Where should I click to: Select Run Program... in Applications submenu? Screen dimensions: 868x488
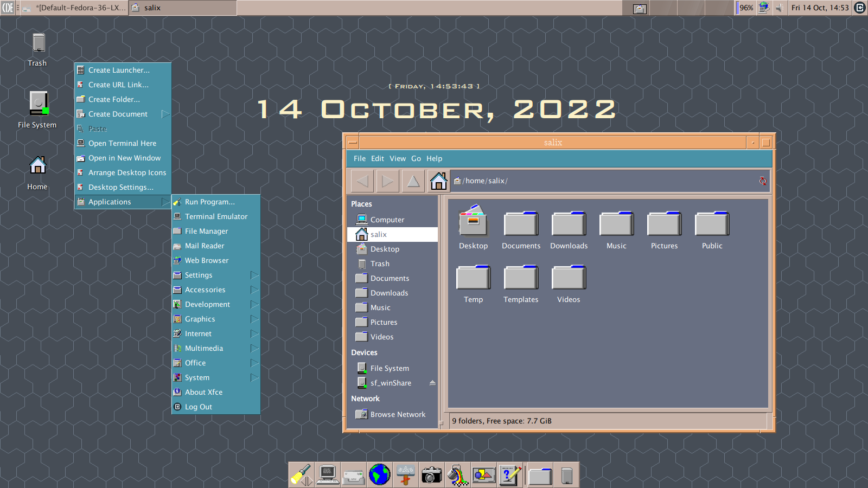(x=216, y=202)
